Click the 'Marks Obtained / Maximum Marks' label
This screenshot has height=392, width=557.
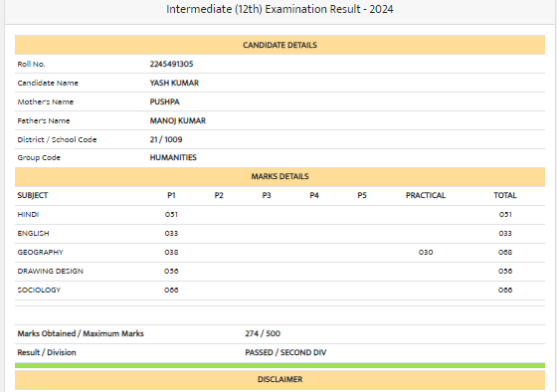(x=81, y=333)
